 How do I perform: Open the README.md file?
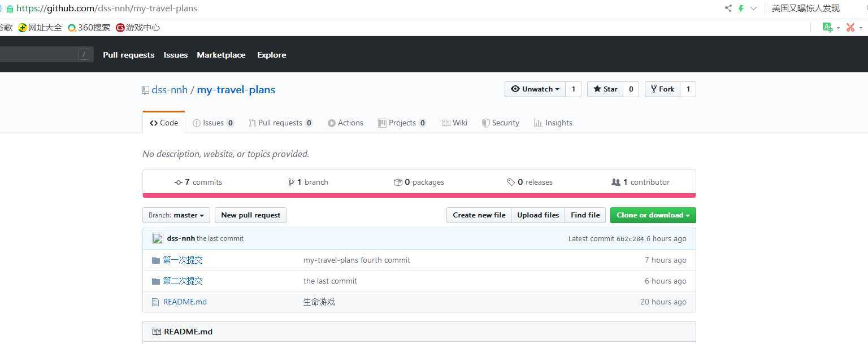(185, 302)
